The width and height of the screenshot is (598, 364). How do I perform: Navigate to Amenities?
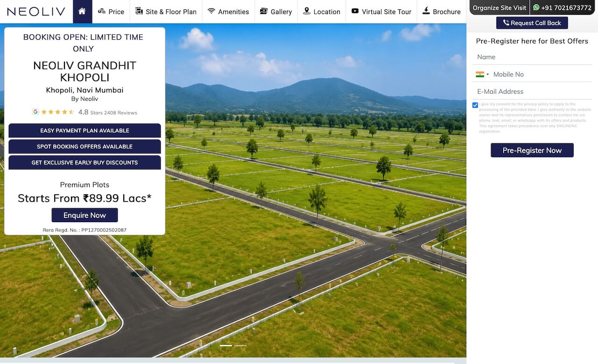coord(228,12)
